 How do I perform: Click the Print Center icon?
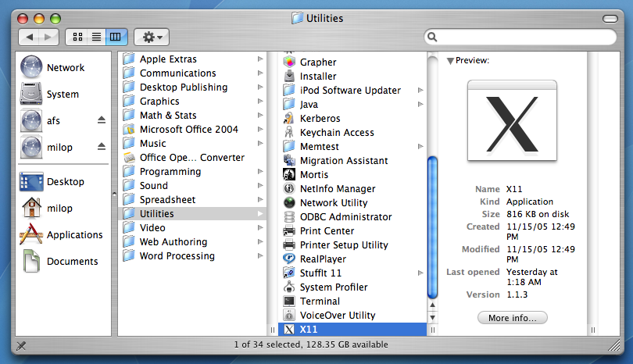(x=289, y=231)
